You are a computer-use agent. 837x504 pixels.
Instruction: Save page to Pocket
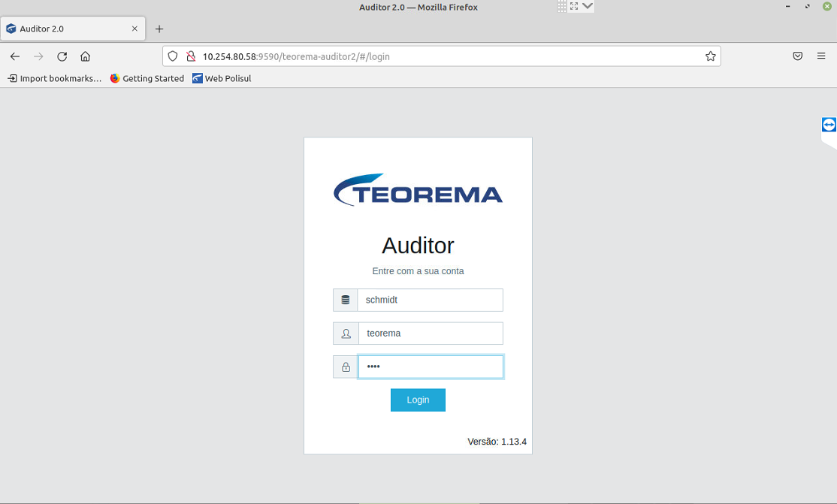[797, 56]
